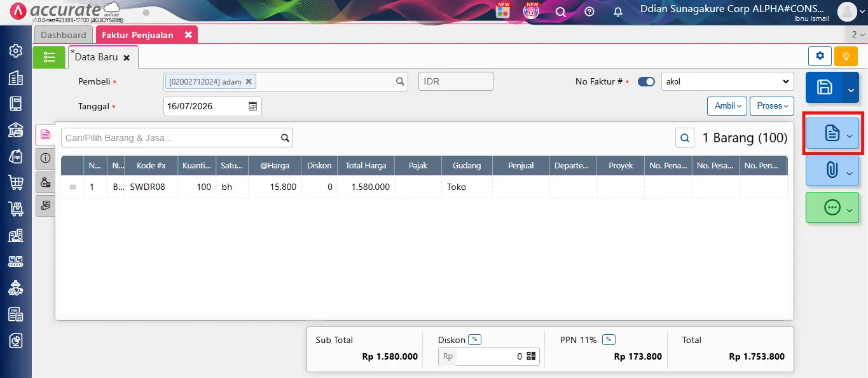
Task: Toggle the No Faktur automatic numbering switch
Action: 646,82
